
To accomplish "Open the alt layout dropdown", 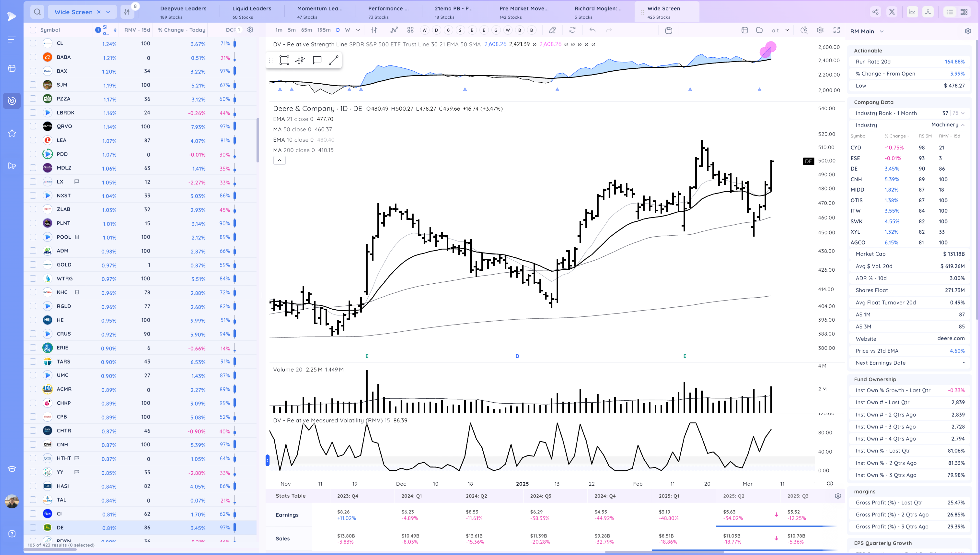I will (787, 30).
